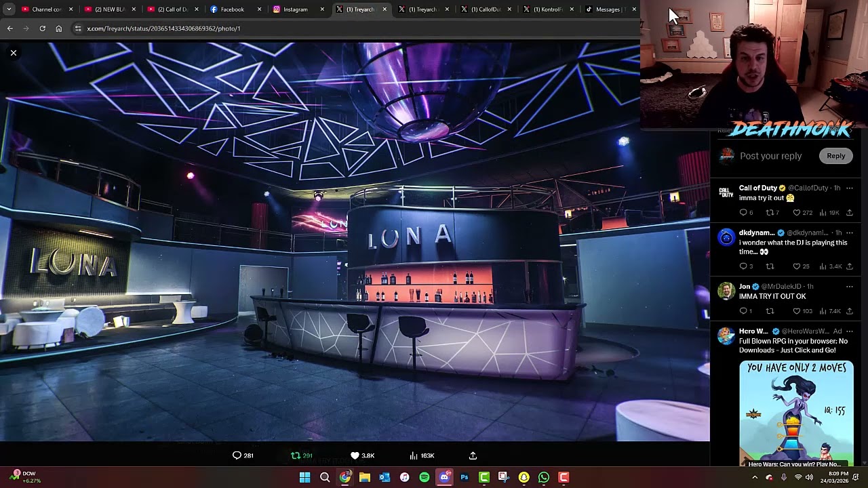868x488 pixels.
Task: Like Jon's IMMA TRY IT OUT OK reply
Action: 802,311
